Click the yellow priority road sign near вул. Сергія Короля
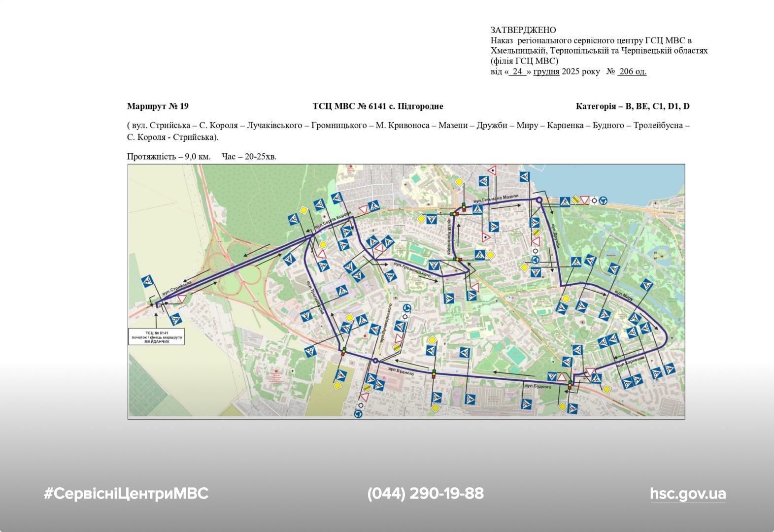Screen dimensions: 774x532 [303, 210]
